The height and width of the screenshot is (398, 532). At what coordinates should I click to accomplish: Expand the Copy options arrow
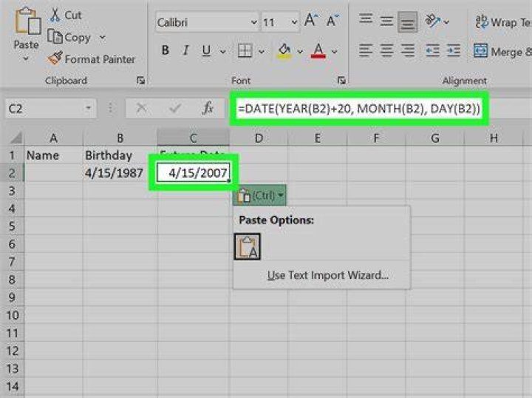(103, 37)
